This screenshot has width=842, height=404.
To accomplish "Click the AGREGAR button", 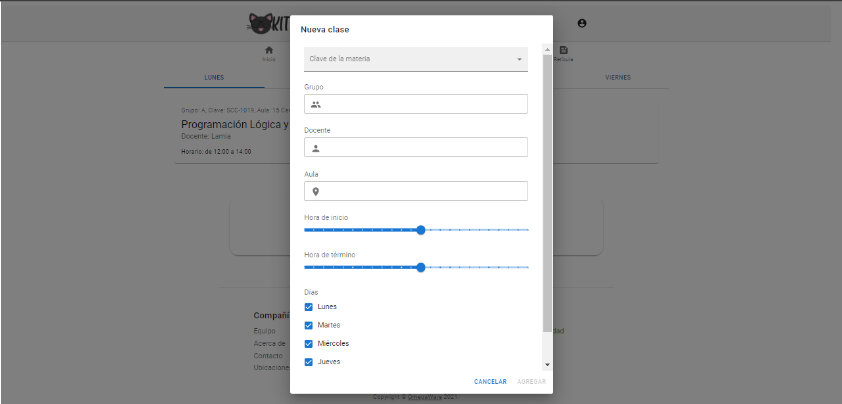I will tap(532, 381).
